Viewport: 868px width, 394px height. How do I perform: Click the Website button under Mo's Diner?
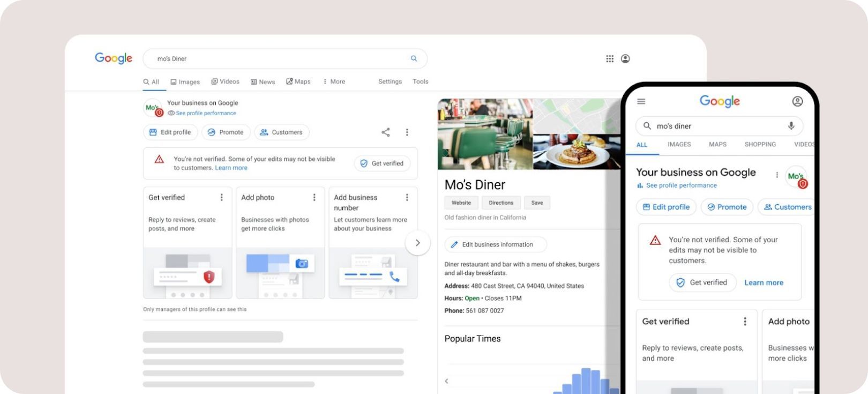pyautogui.click(x=461, y=203)
